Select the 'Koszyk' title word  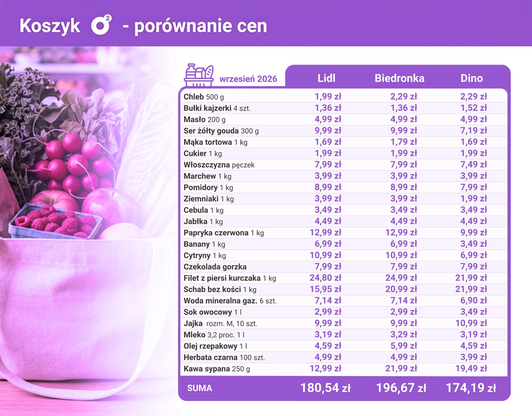point(50,26)
